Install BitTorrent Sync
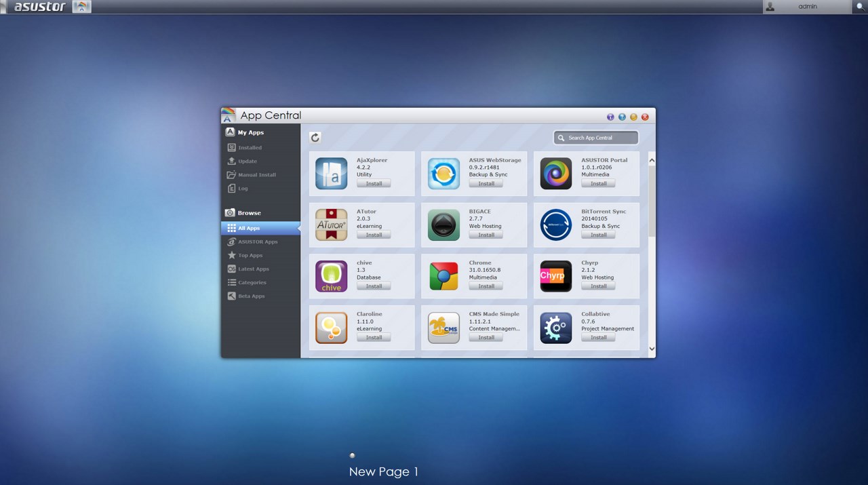 tap(598, 235)
